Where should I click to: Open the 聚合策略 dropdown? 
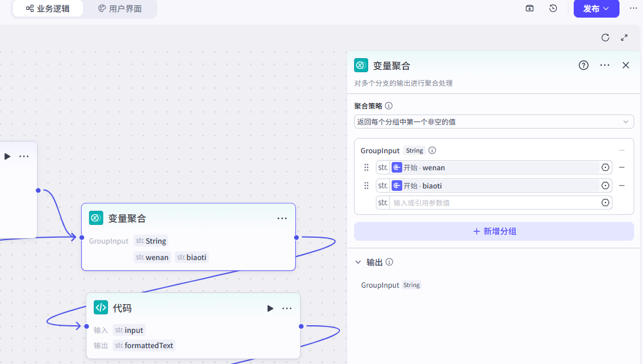[x=493, y=122]
